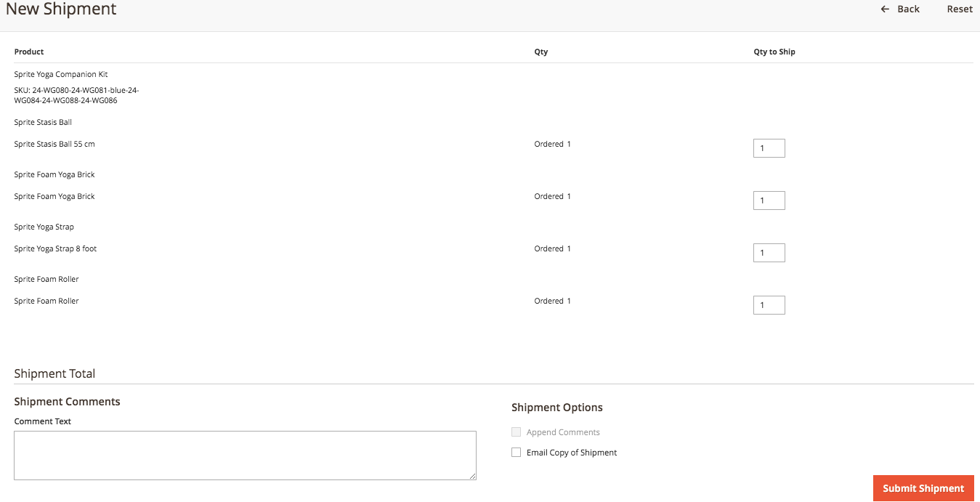Uncheck Email Copy of Shipment option

[x=516, y=452]
